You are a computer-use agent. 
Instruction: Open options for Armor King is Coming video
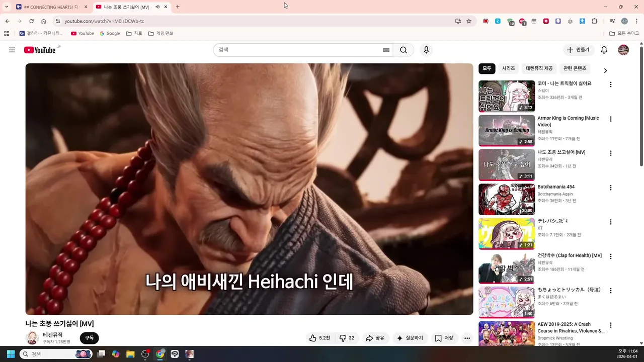(611, 119)
